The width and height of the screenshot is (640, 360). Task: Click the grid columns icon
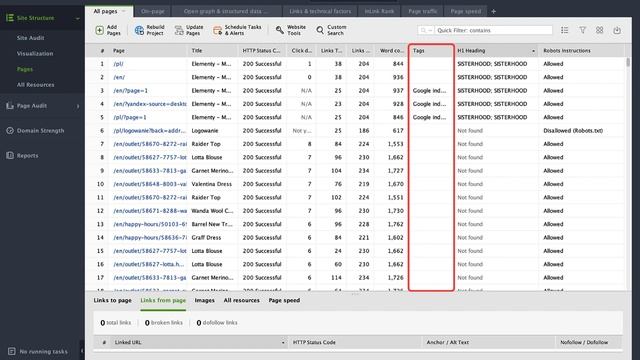pos(600,30)
